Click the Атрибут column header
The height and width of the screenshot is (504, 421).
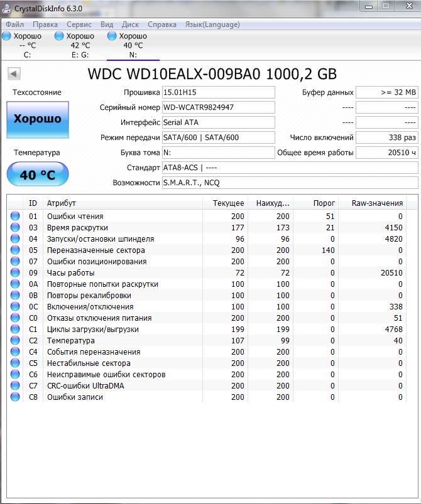coord(123,203)
